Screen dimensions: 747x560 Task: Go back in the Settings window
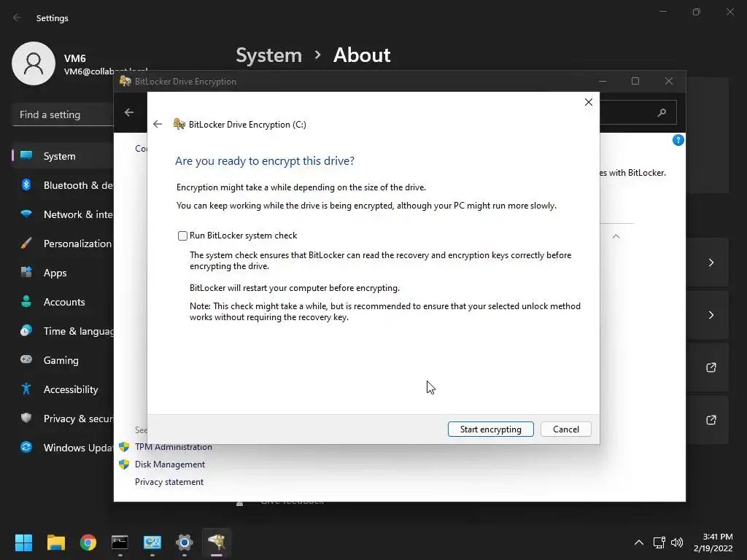click(x=18, y=17)
